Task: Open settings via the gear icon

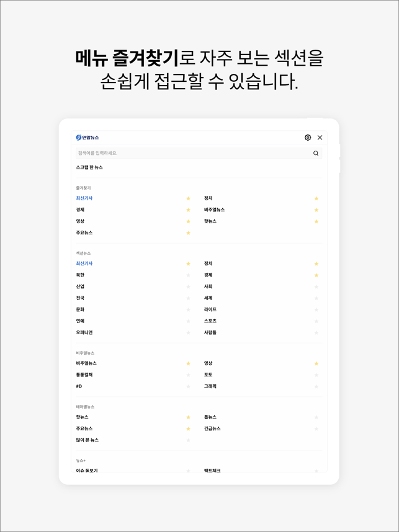Action: (x=308, y=138)
